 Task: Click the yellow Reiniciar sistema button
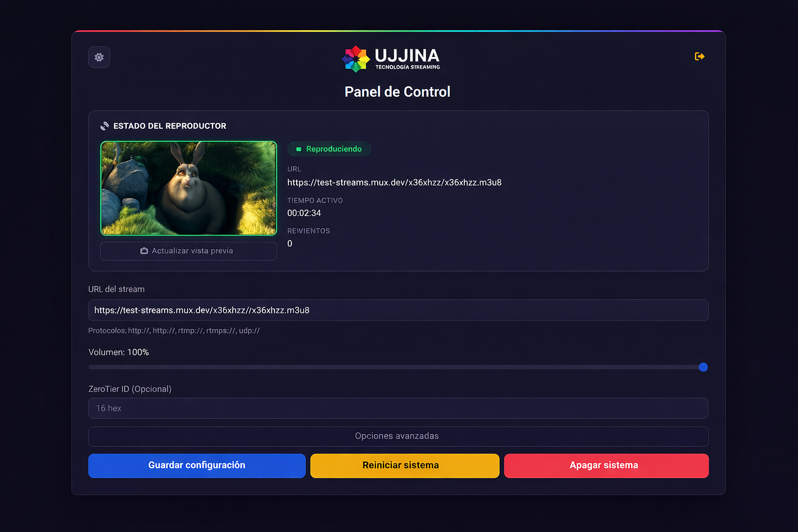pyautogui.click(x=405, y=465)
